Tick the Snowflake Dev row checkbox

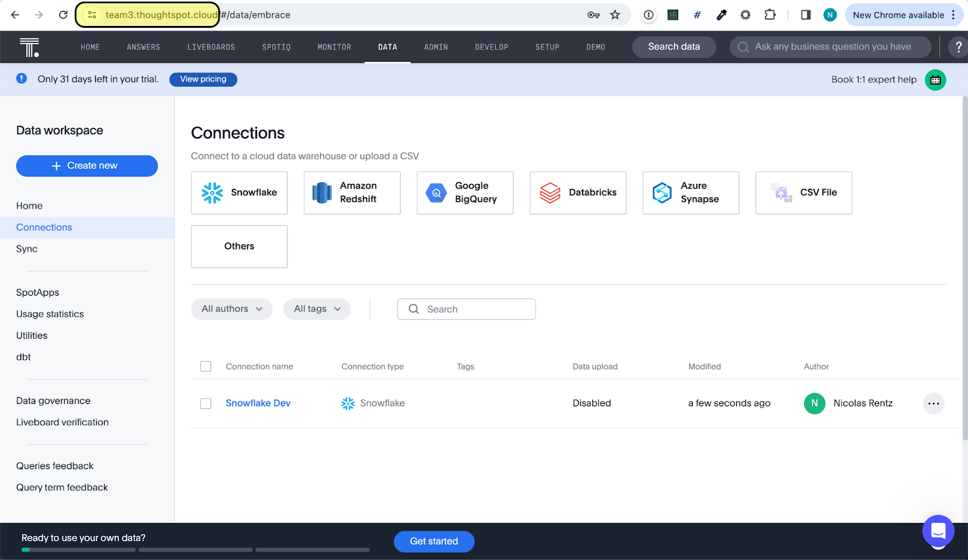click(x=206, y=403)
